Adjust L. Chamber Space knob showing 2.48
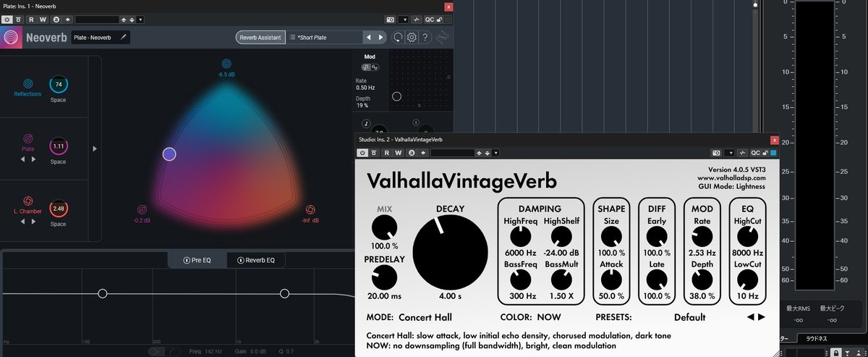The width and height of the screenshot is (868, 357). [58, 209]
